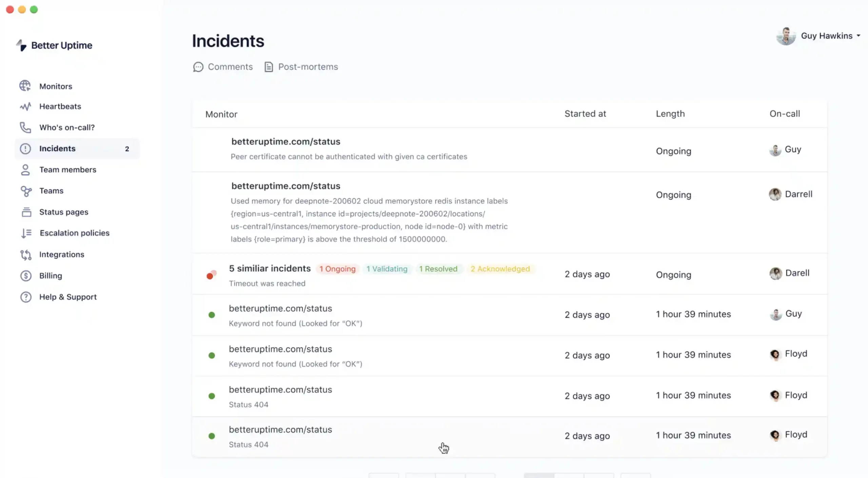
Task: Click the red status dot of similar incidents
Action: coord(211,275)
